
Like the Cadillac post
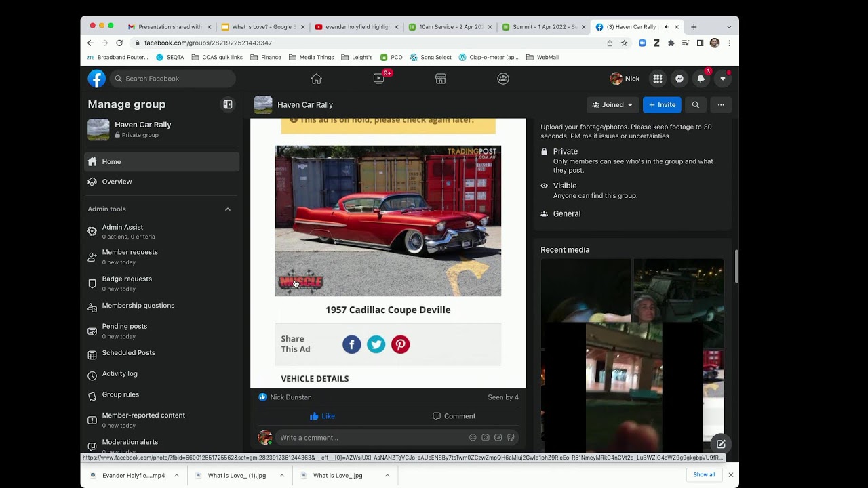(x=322, y=416)
